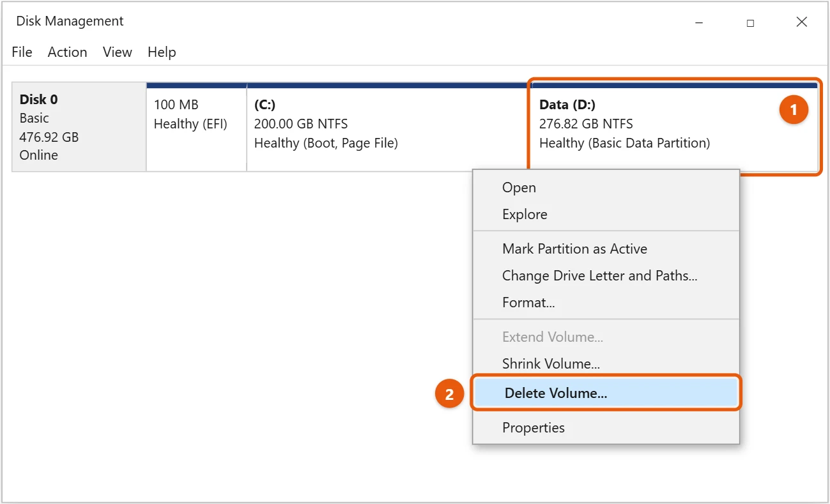Screen dimensions: 830x504
Task: Maximize the Disk Management window
Action: point(750,22)
